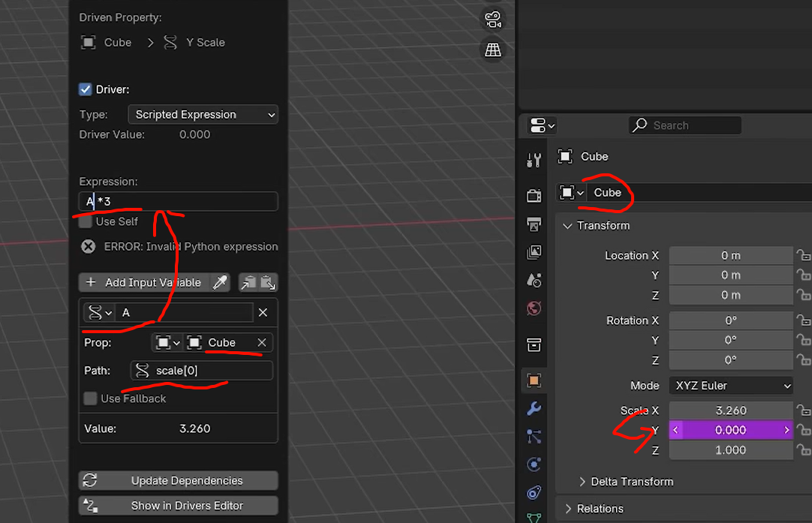
Task: Open the XYZ Euler mode dropdown
Action: [x=731, y=386]
